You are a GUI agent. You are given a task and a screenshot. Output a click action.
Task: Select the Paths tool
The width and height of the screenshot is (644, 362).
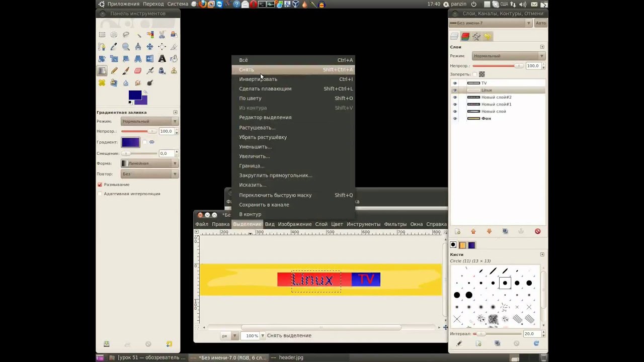(x=102, y=47)
